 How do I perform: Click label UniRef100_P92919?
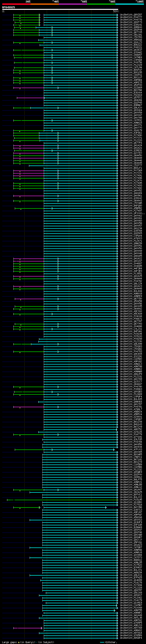click(x=131, y=95)
